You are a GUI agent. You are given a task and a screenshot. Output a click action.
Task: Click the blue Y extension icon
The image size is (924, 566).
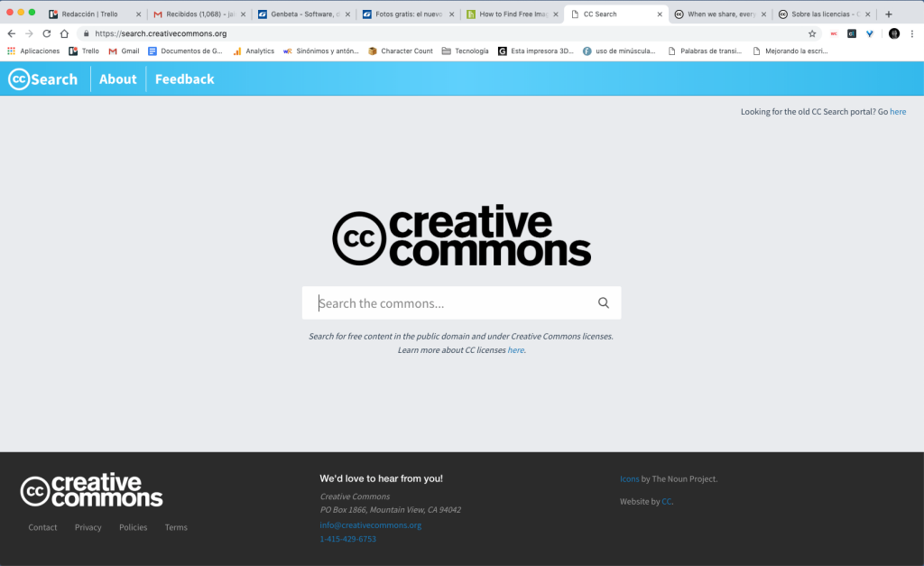870,33
